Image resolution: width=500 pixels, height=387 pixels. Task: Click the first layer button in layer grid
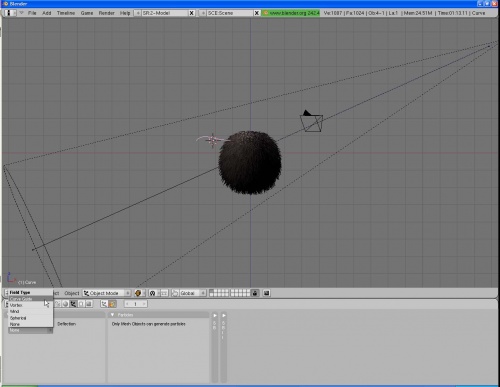212,291
